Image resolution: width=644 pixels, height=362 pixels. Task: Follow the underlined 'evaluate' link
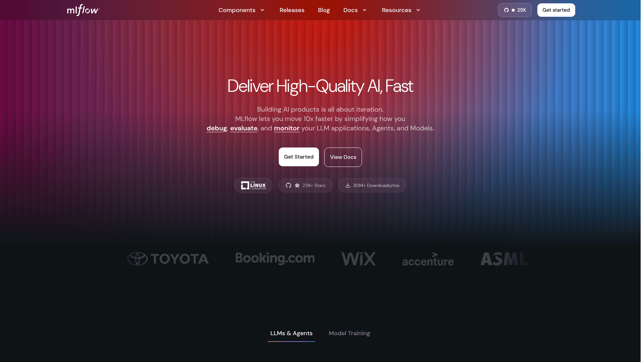244,128
